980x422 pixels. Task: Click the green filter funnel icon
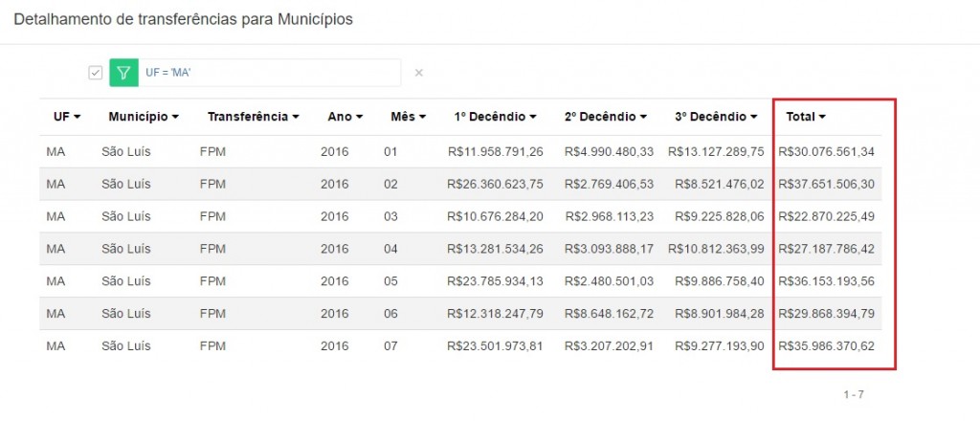(123, 73)
